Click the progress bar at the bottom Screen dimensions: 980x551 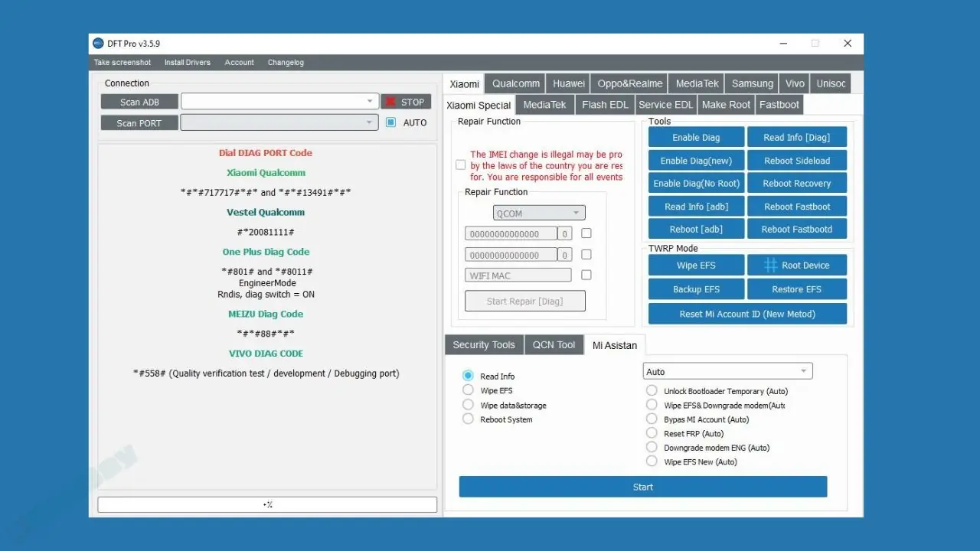point(267,504)
